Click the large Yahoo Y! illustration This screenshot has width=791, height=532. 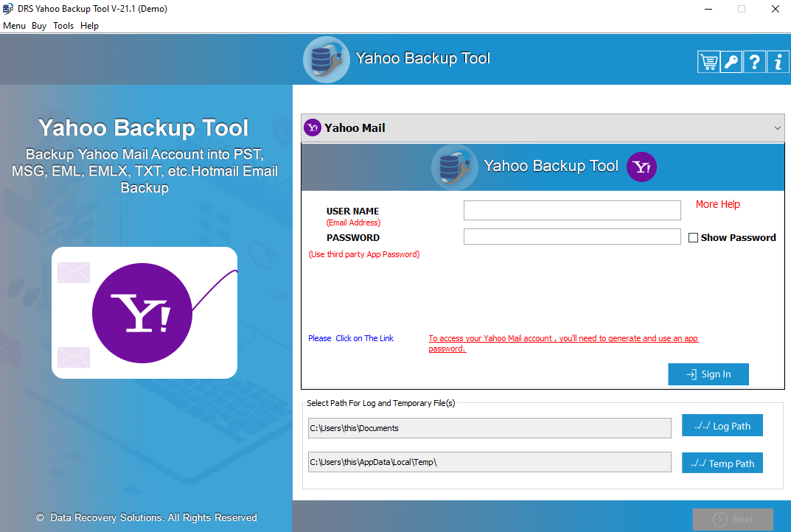click(142, 312)
